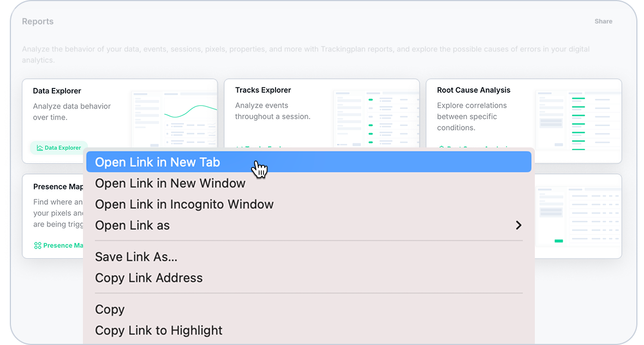Open the Presence Map link

pyautogui.click(x=59, y=245)
